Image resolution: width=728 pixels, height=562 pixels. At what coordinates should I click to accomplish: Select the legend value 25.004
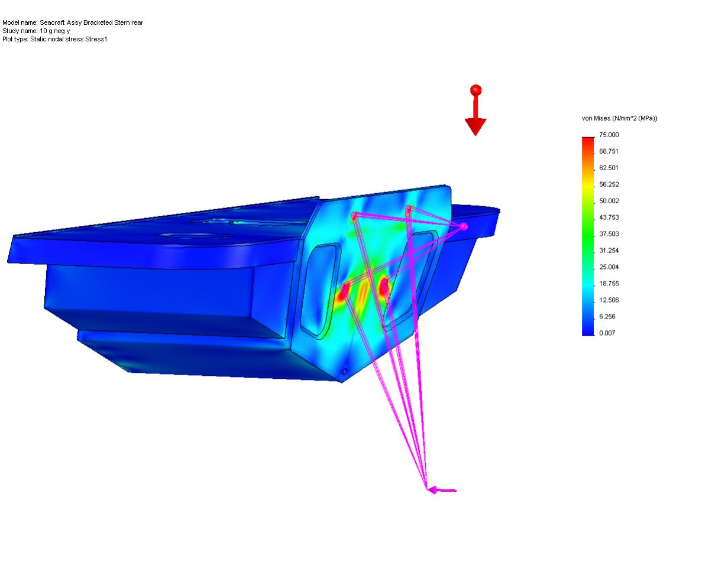pos(609,267)
